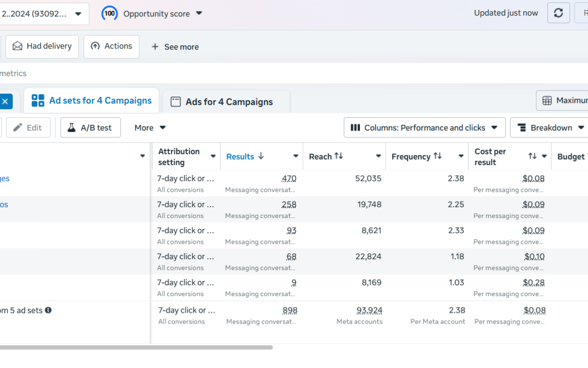Open Columns: Performance and clicks dropdown
Screen dimensions: 588x368
coord(425,128)
